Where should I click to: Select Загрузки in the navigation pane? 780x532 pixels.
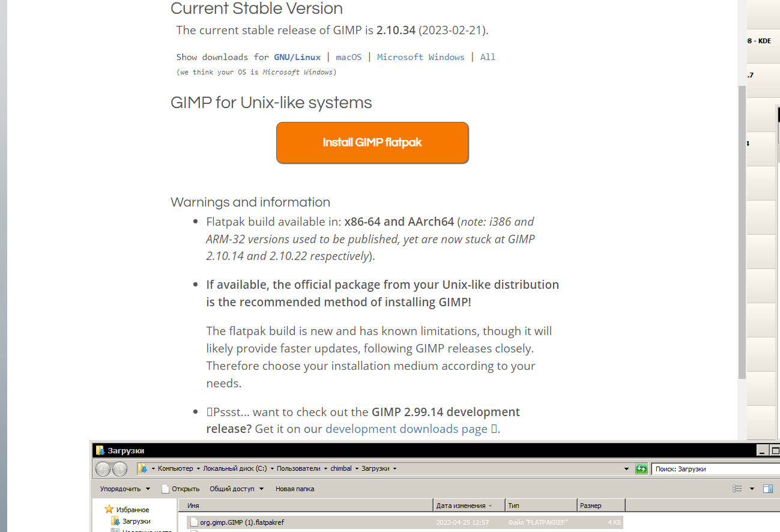(x=131, y=521)
